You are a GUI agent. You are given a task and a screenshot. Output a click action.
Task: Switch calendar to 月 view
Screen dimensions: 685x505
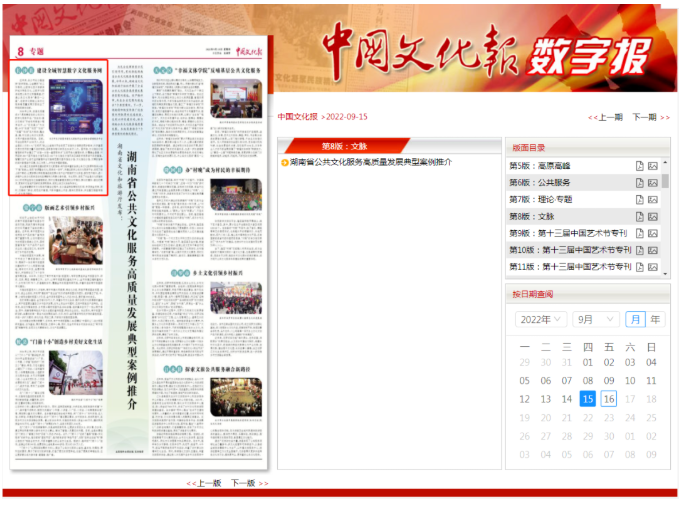635,319
